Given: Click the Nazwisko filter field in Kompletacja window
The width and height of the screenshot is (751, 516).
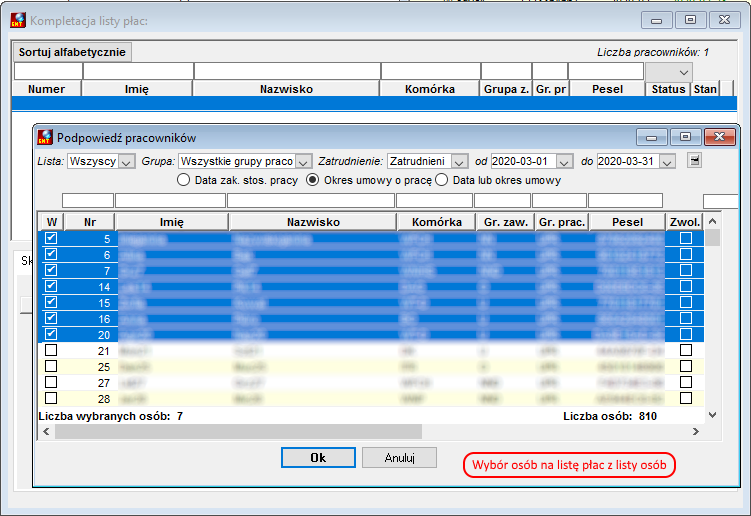Looking at the screenshot, I should [x=287, y=71].
